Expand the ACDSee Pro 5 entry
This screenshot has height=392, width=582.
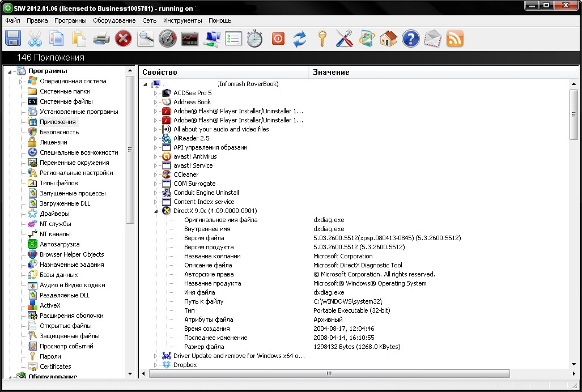coord(156,93)
